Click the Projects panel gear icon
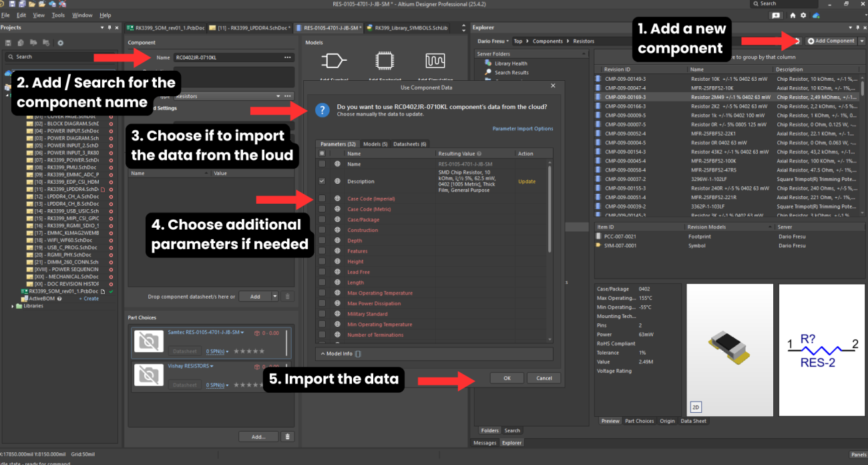The height and width of the screenshot is (465, 868). click(x=60, y=43)
